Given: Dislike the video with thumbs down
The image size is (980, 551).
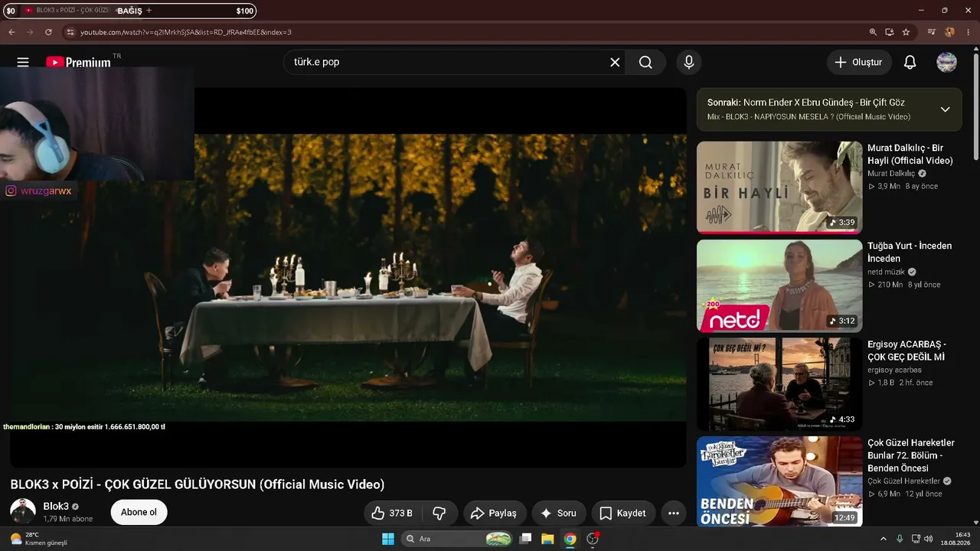Looking at the screenshot, I should [439, 513].
